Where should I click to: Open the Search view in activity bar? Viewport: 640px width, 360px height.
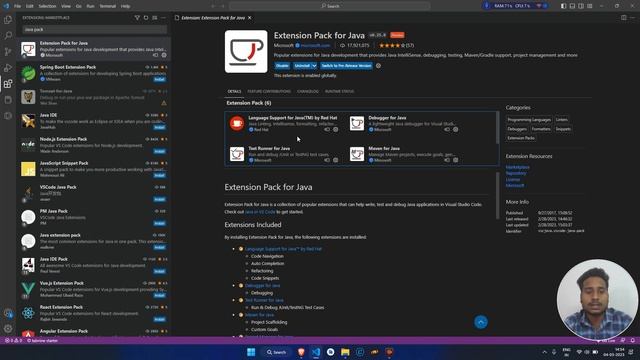coord(8,36)
